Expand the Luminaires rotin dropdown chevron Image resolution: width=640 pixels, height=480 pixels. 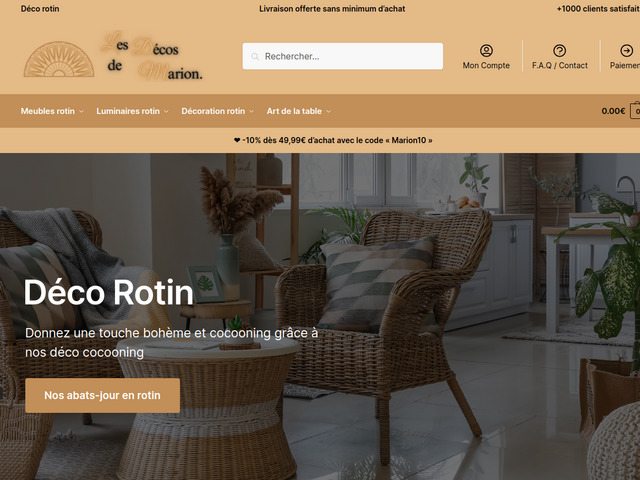point(166,111)
